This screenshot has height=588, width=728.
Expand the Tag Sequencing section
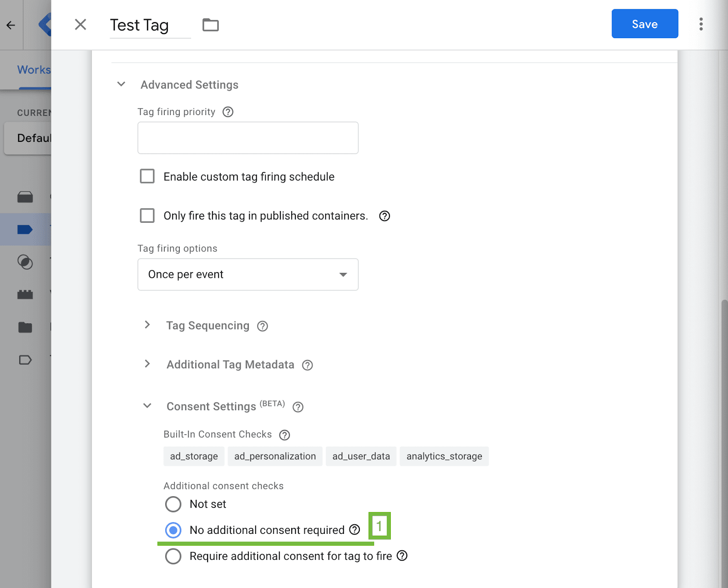[x=147, y=325]
